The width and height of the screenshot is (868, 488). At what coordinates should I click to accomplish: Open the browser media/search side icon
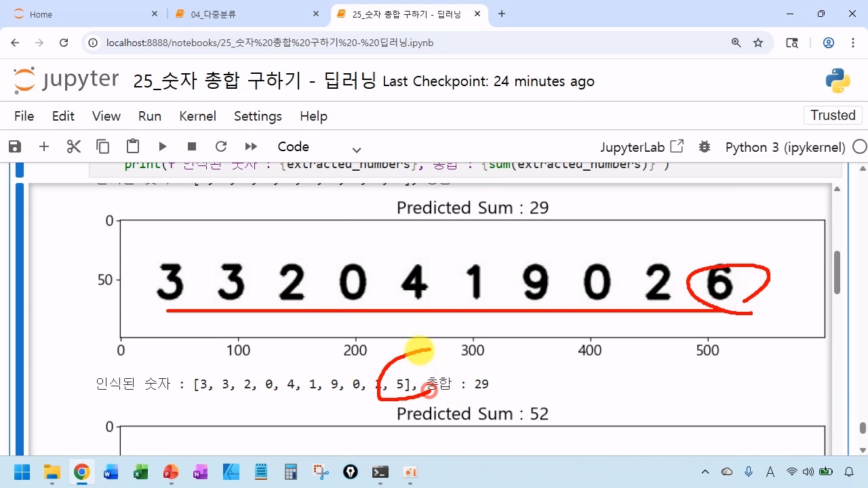[792, 43]
